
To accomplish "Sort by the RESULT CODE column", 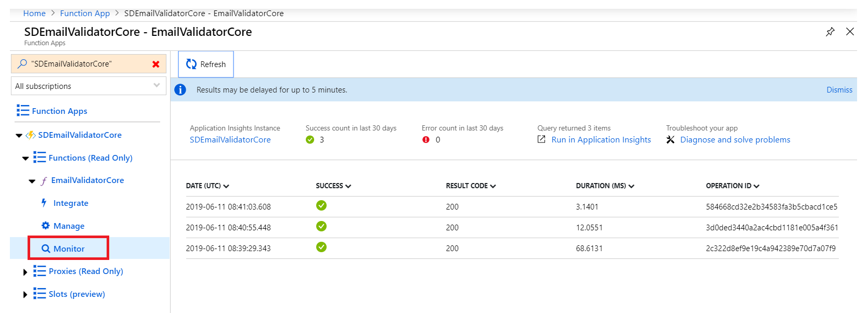I will pos(471,186).
